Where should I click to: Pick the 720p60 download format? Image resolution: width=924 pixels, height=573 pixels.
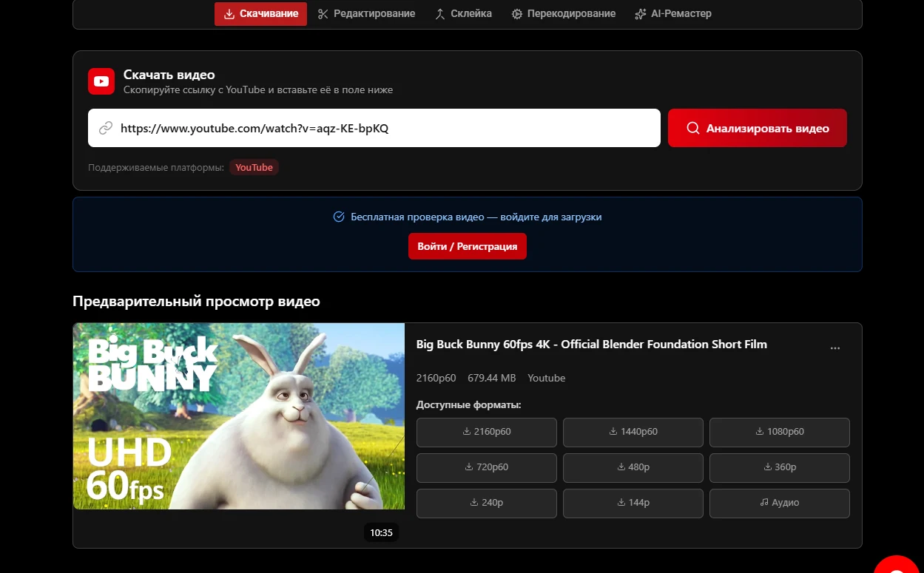[x=487, y=467]
